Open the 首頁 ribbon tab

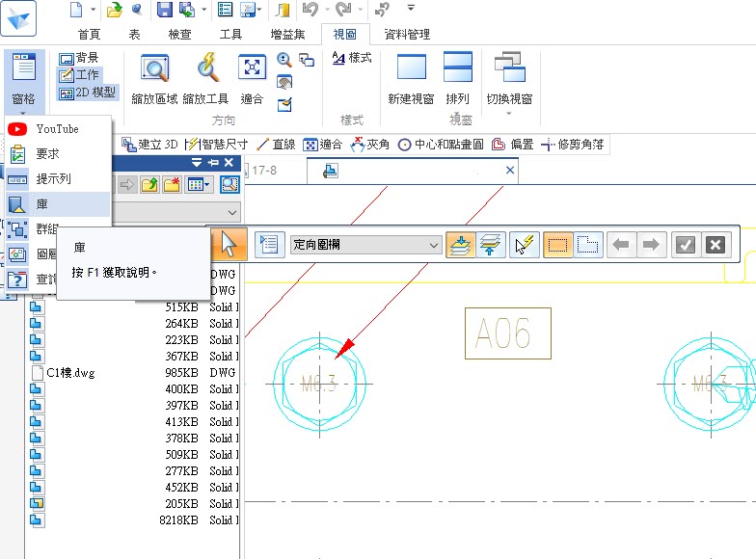[x=89, y=35]
